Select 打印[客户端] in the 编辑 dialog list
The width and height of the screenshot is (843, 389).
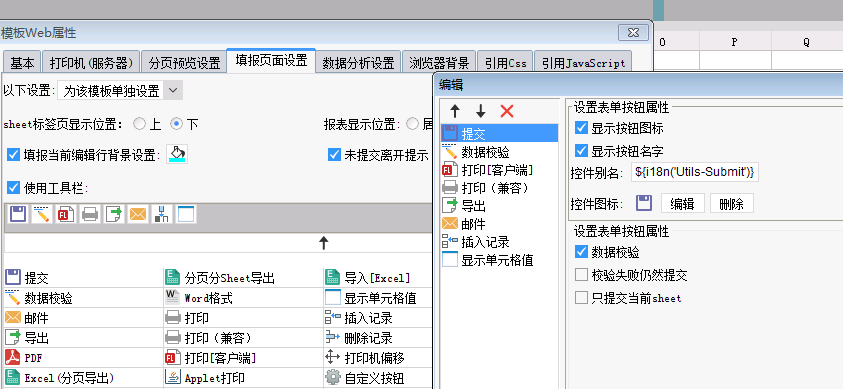click(499, 170)
